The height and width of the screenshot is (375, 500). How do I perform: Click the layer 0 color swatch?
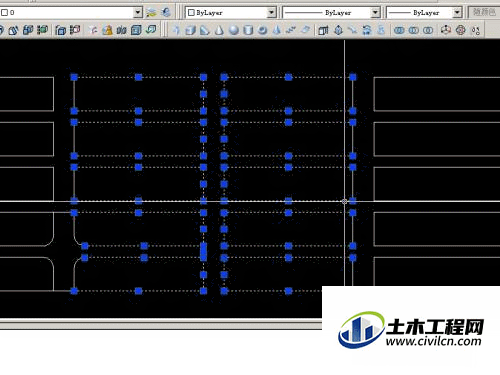pos(4,13)
